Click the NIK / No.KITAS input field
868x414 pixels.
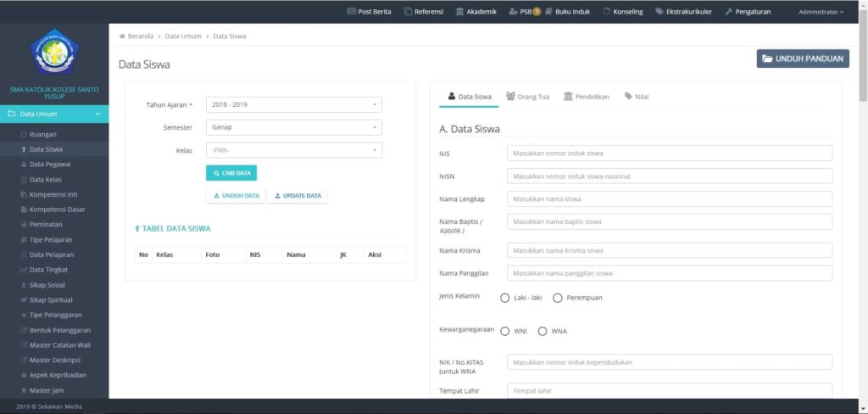[670, 362]
